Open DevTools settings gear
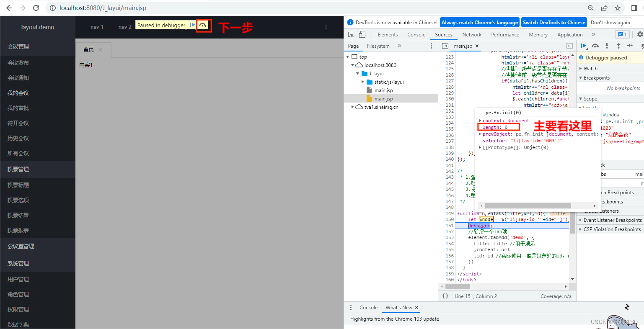This screenshot has width=644, height=329. [x=640, y=34]
